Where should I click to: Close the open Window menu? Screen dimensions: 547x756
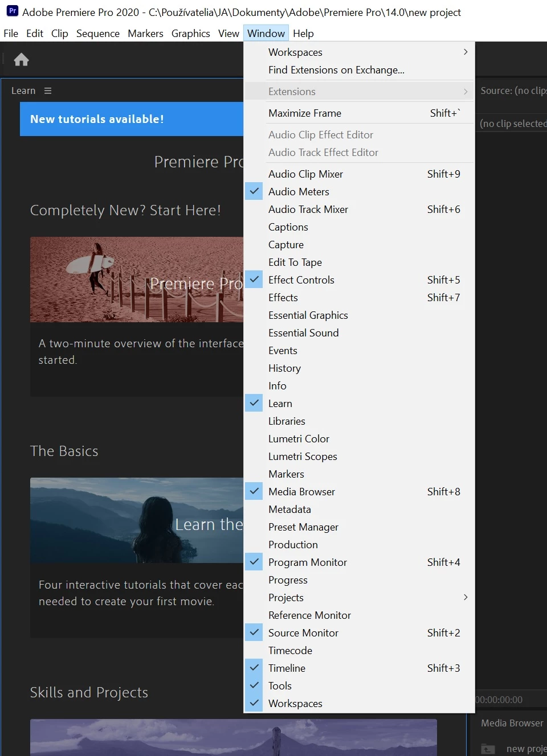[266, 34]
